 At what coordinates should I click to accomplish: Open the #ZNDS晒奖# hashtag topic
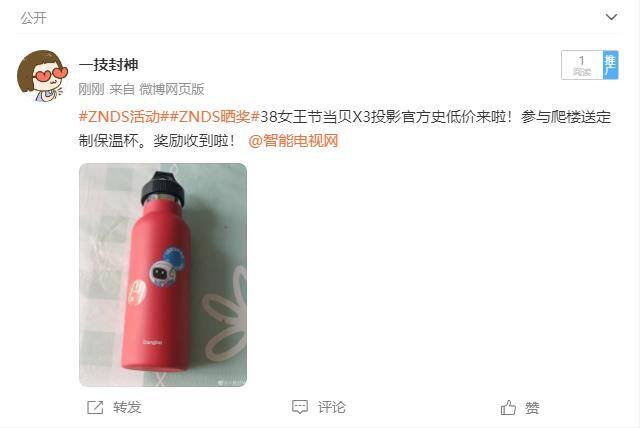(x=215, y=117)
